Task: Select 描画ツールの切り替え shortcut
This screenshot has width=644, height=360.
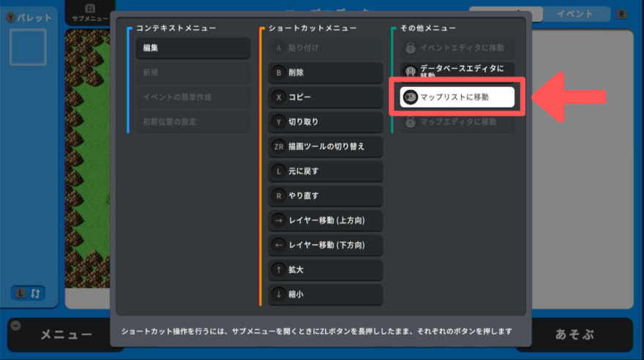Action: pos(325,146)
